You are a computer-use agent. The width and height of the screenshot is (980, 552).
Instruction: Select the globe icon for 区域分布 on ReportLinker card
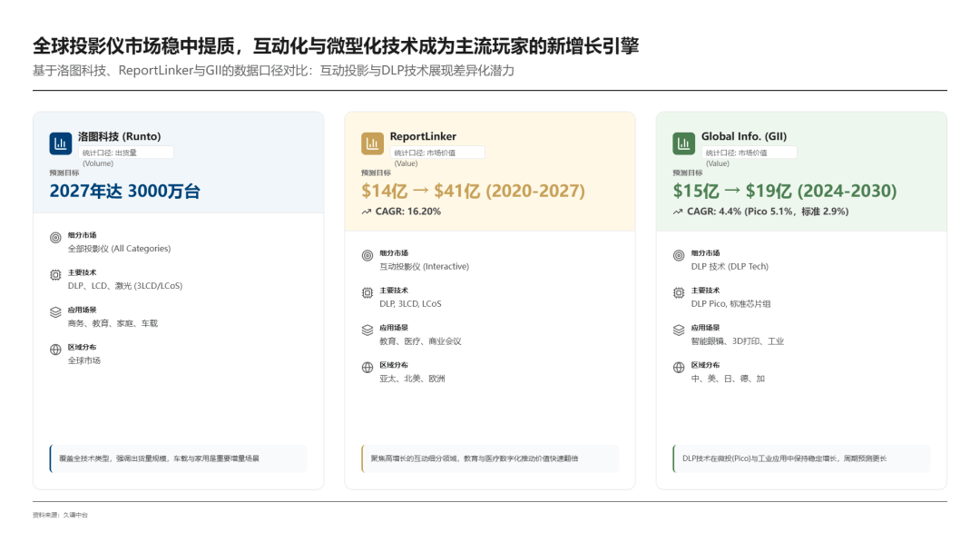click(367, 369)
